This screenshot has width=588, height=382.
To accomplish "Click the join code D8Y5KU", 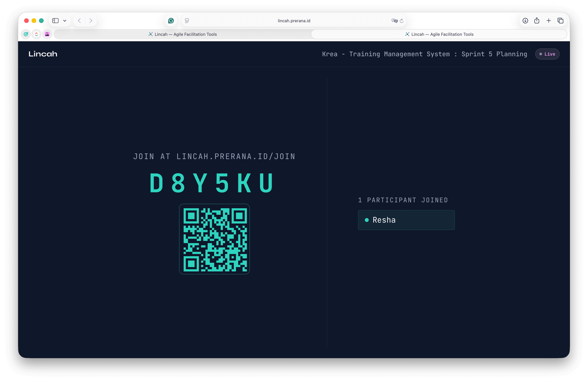I will tap(212, 183).
